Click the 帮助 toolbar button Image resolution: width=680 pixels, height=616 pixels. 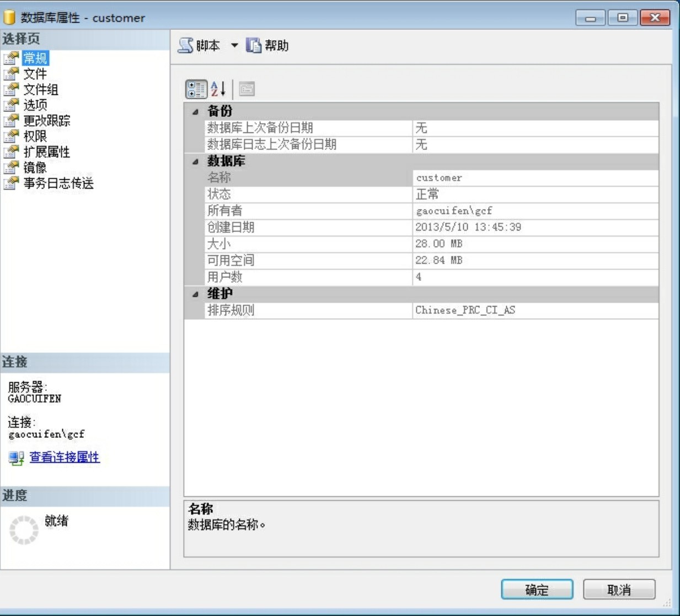coord(267,46)
